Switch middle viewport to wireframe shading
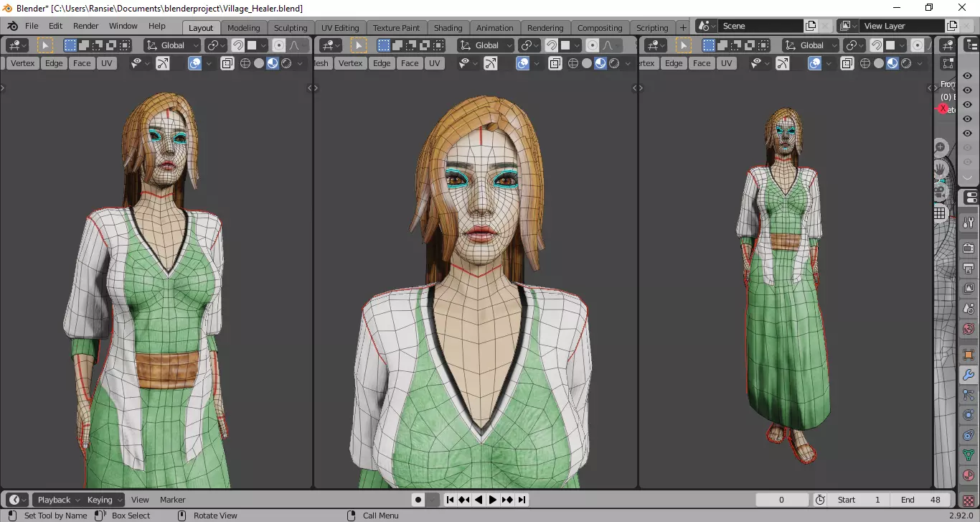980x522 pixels. coord(573,63)
